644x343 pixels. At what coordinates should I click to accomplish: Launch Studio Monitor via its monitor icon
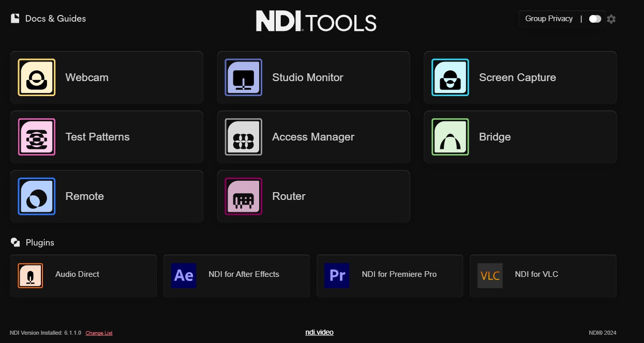point(243,77)
